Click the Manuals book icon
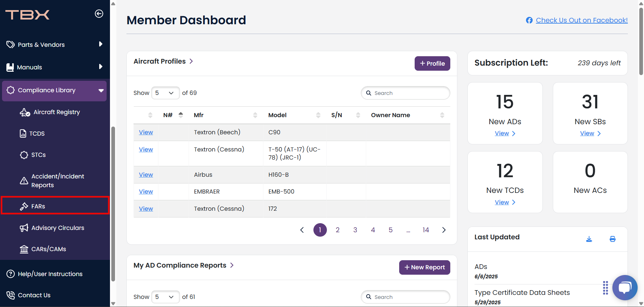 (10, 67)
